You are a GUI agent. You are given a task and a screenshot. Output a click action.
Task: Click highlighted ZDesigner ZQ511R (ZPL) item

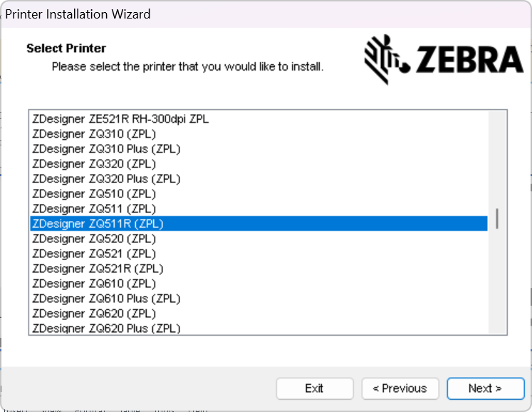click(x=98, y=224)
